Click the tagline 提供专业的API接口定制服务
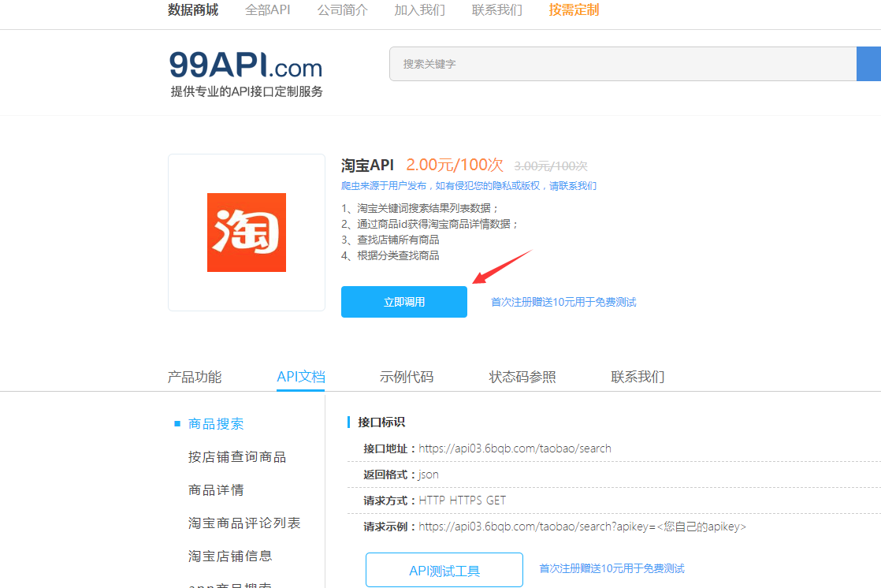881x588 pixels. pos(247,91)
